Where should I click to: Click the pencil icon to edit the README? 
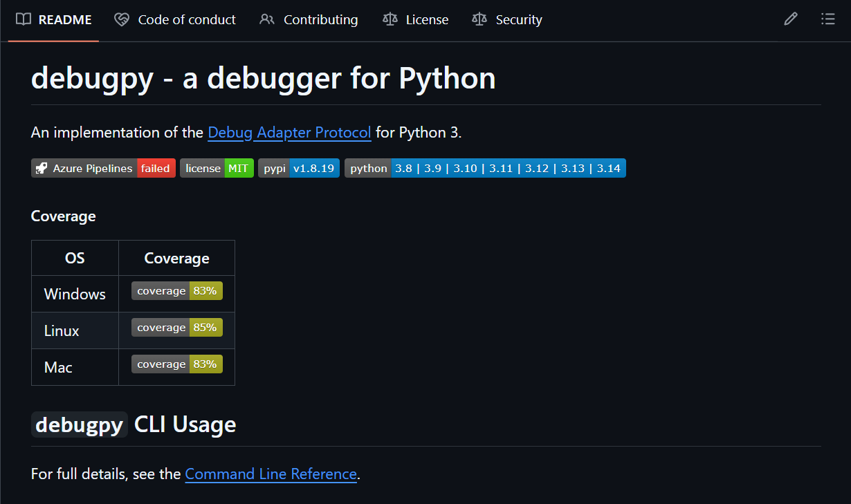[x=791, y=19]
